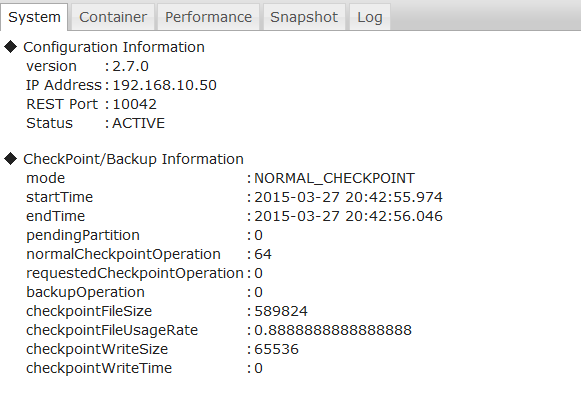
Task: Click the 'version' label
Action: click(52, 66)
